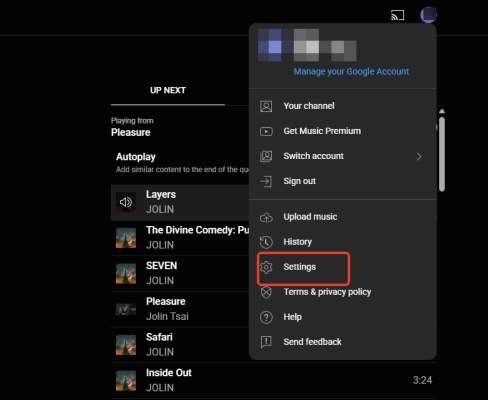Click the queue scrollbar up arrow
The image size is (488, 400).
click(442, 111)
